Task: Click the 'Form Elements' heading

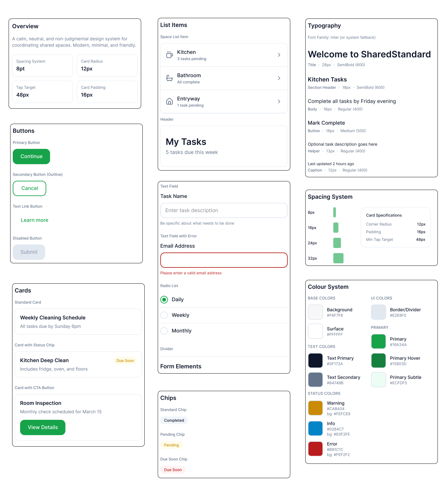Action: point(181,367)
